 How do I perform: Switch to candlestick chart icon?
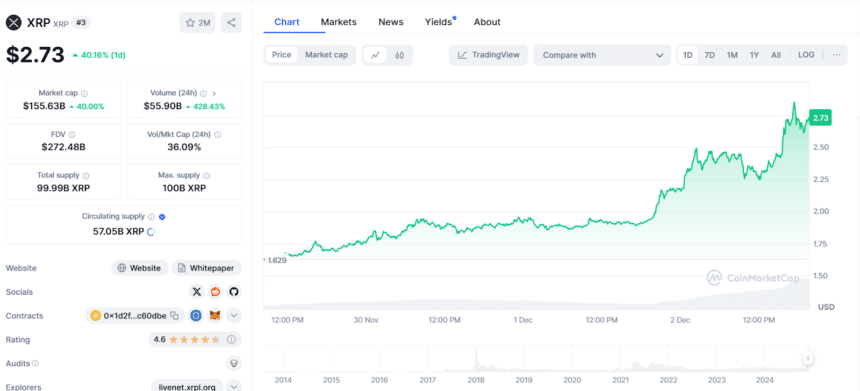pyautogui.click(x=399, y=55)
